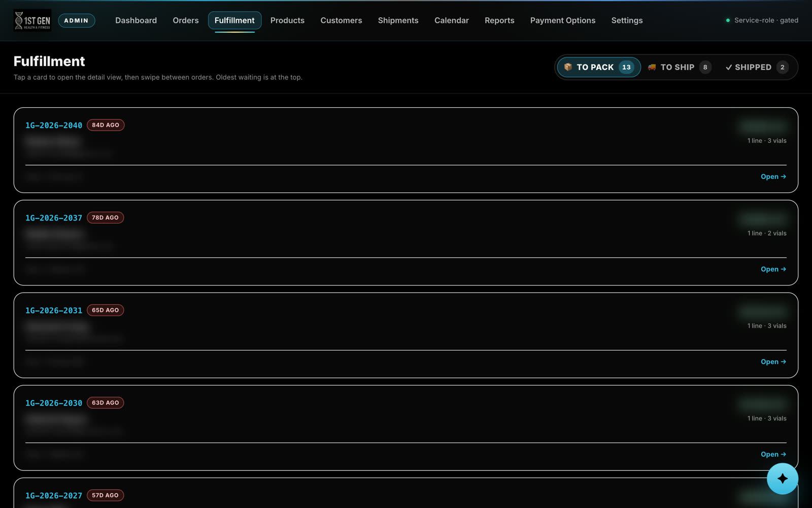
Task: Click the 63D AGO badge
Action: [x=106, y=402]
